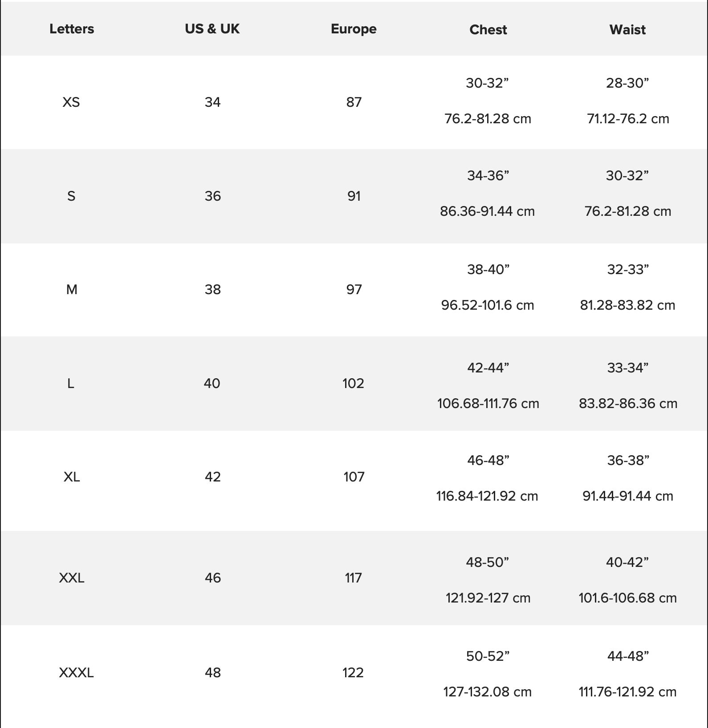Select the 106.68-111.76 cm chest value

[x=488, y=404]
